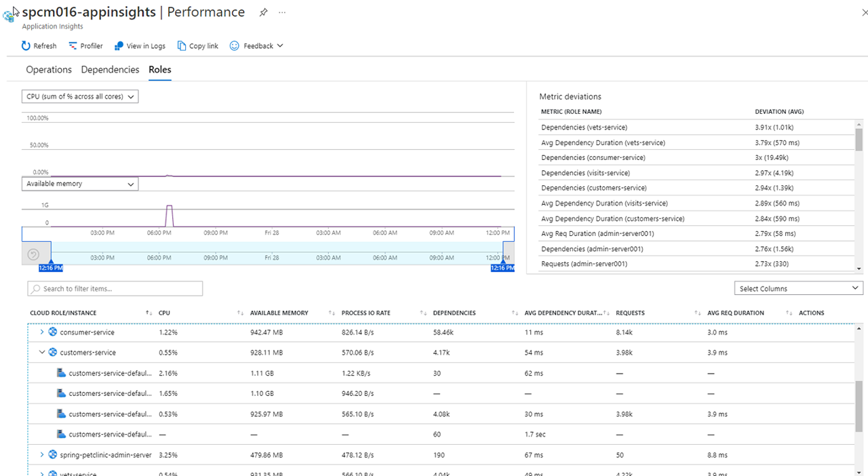Sort by Available Memory column arrows
Image resolution: width=868 pixels, height=476 pixels.
pos(332,313)
